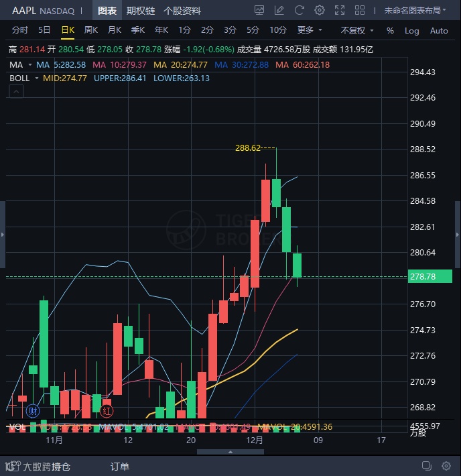Click the MA 5:282.58 legend value
Viewport: 461px width, 476px height.
[x=61, y=64]
